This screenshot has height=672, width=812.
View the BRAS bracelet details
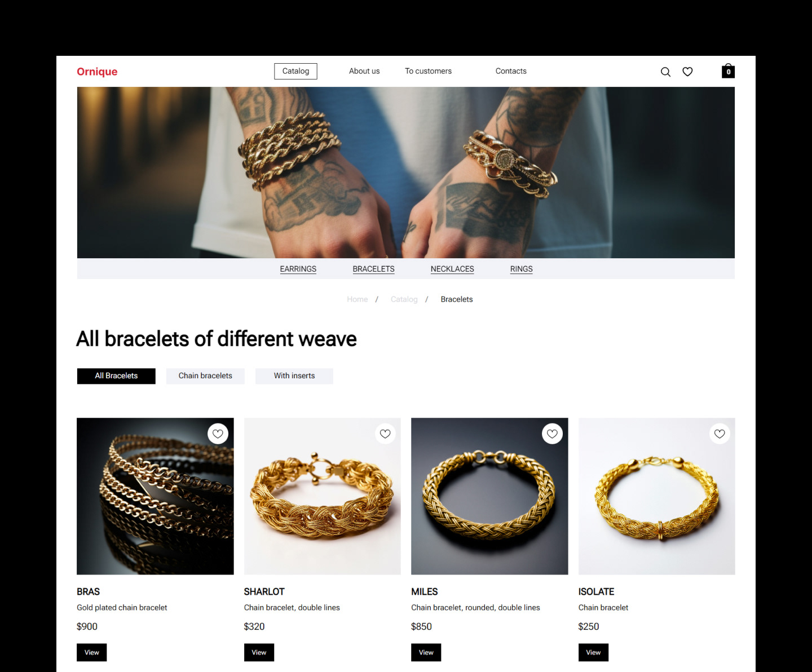coord(92,652)
